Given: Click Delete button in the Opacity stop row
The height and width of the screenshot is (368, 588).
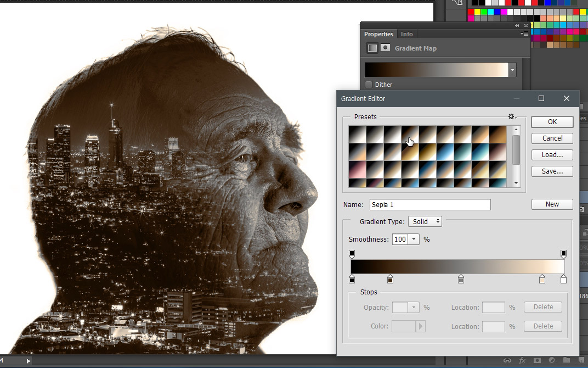Looking at the screenshot, I should point(543,307).
